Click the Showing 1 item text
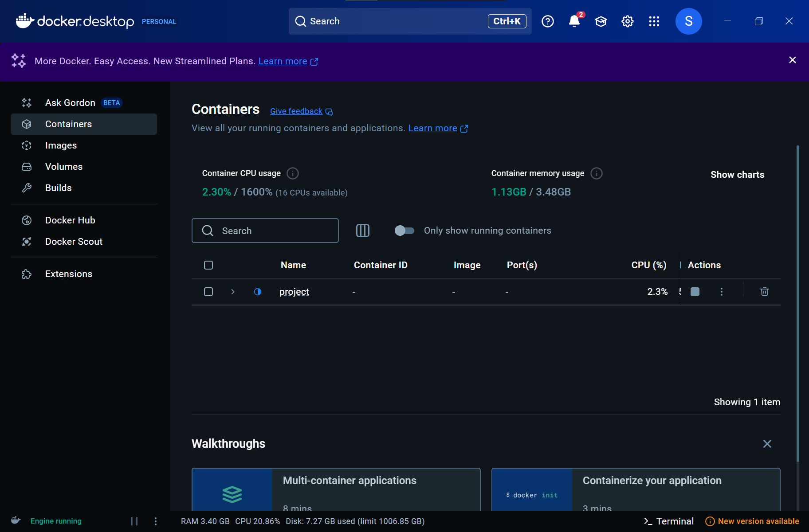Image resolution: width=809 pixels, height=532 pixels. click(x=747, y=402)
